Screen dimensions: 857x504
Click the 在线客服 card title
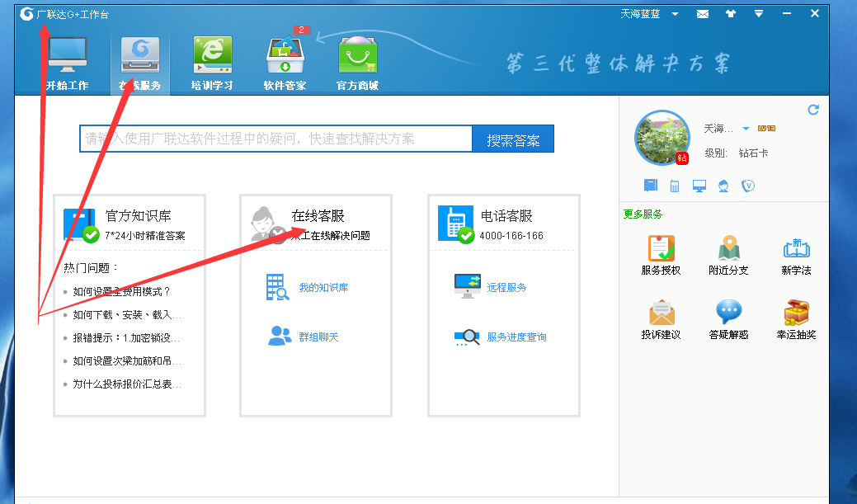click(x=318, y=216)
